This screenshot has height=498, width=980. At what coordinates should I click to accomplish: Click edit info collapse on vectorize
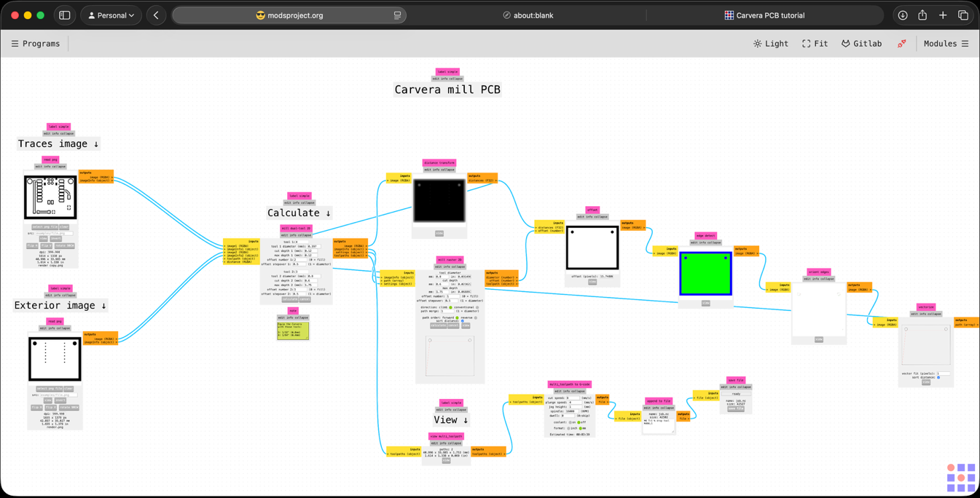[x=926, y=314]
